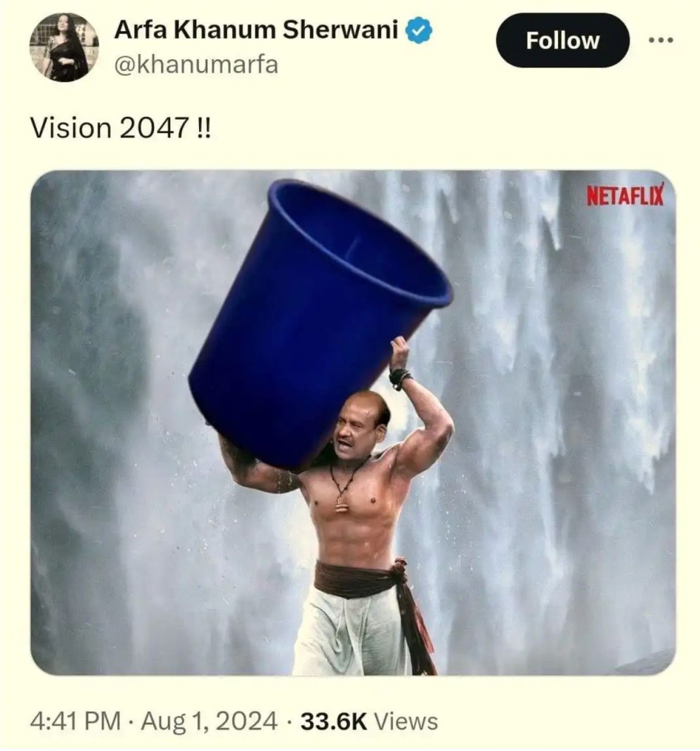
Task: Click the black wristband on the raised arm
Action: point(400,378)
